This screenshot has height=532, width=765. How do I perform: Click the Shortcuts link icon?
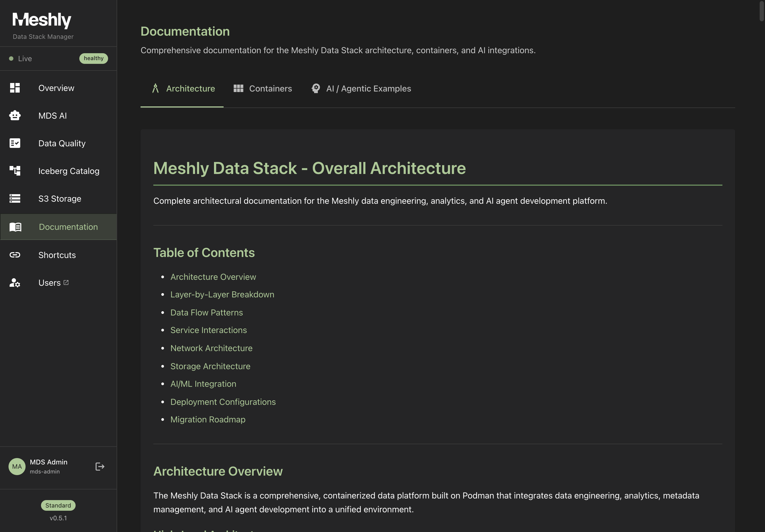coord(15,255)
